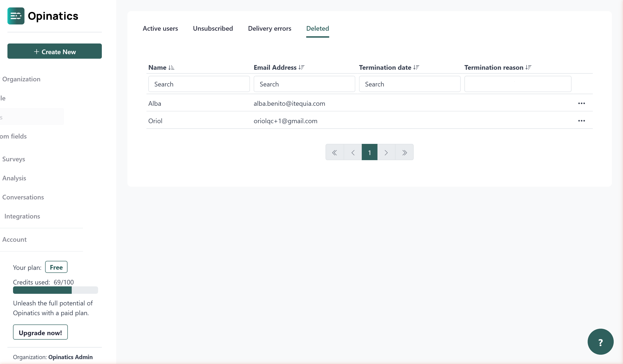
Task: Click oriolqc+1@gmail.com email
Action: tap(285, 121)
